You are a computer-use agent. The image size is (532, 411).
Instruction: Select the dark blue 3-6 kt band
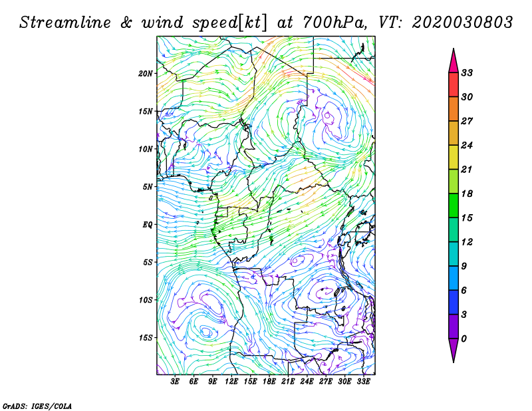pos(454,302)
